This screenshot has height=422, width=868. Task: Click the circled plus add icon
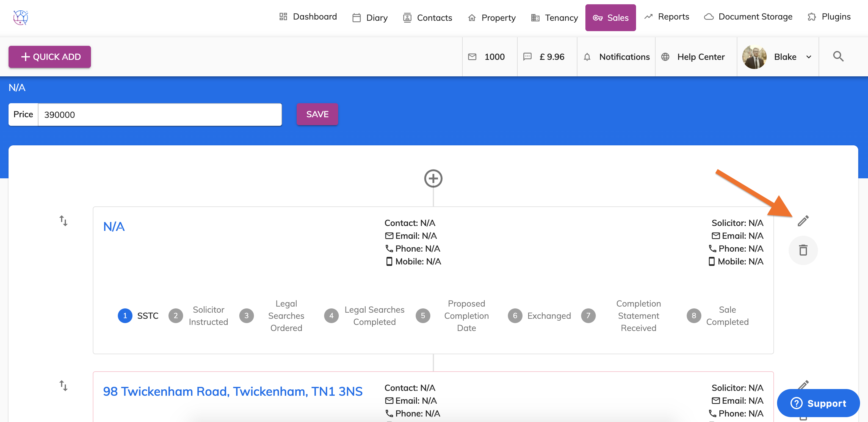pyautogui.click(x=433, y=178)
